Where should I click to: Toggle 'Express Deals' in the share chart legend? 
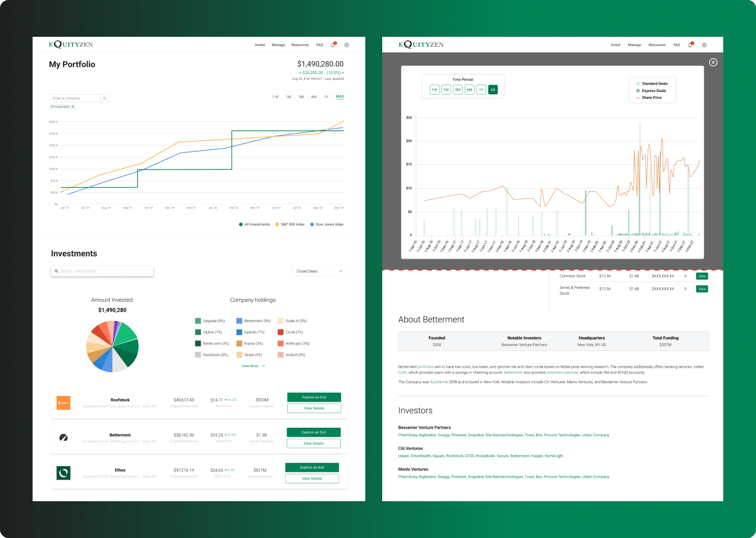(x=651, y=90)
